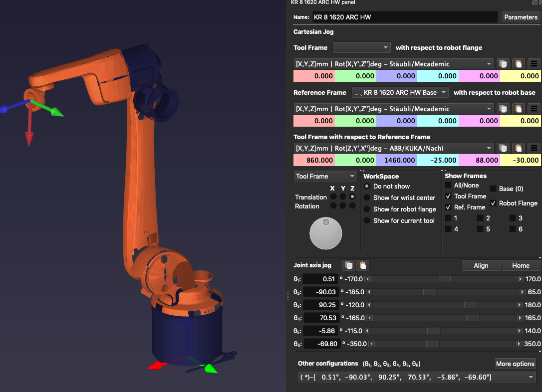The width and height of the screenshot is (542, 392).
Task: Open hamburger menu for ABB/KUKA/Nachi pose row
Action: tap(534, 148)
